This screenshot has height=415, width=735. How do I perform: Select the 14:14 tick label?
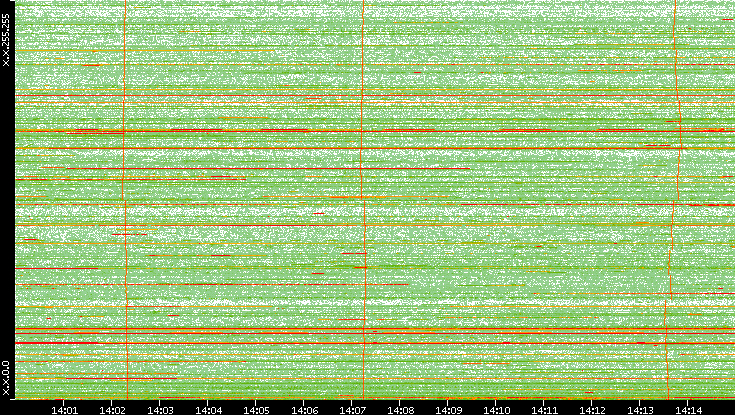click(688, 410)
